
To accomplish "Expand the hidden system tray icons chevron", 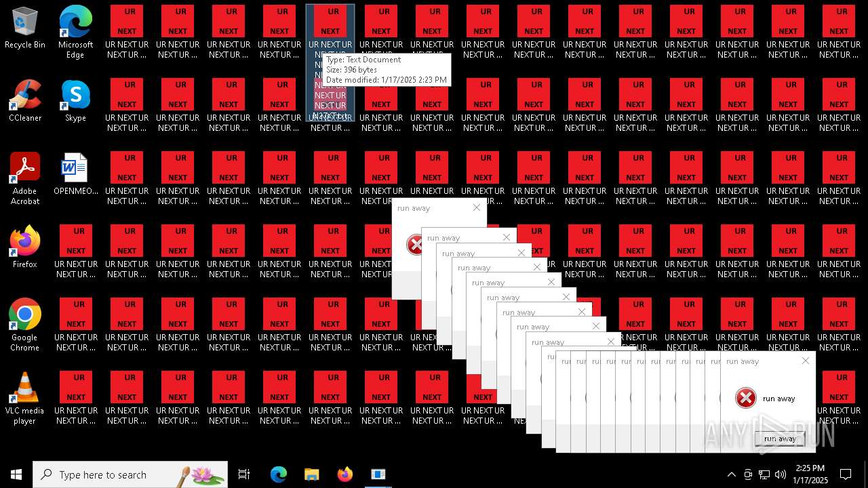I will [x=731, y=474].
